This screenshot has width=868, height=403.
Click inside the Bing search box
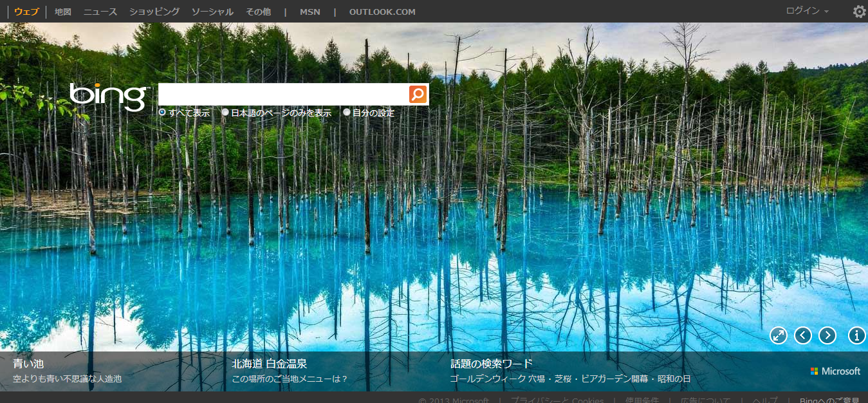pyautogui.click(x=283, y=95)
